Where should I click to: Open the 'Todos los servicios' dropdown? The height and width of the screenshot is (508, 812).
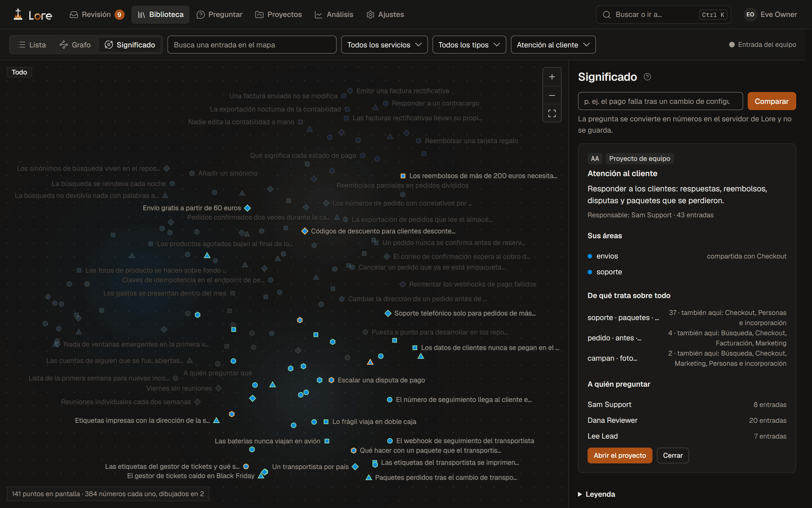[x=384, y=45]
